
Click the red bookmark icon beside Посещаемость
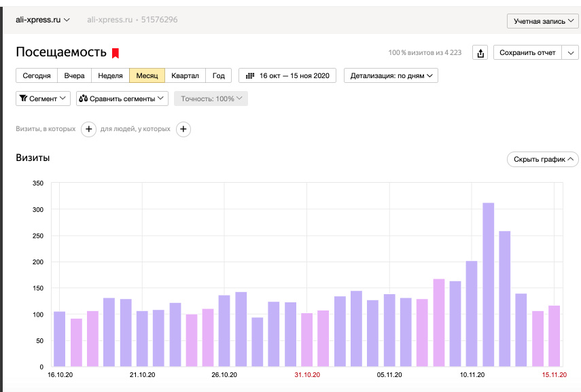[116, 53]
